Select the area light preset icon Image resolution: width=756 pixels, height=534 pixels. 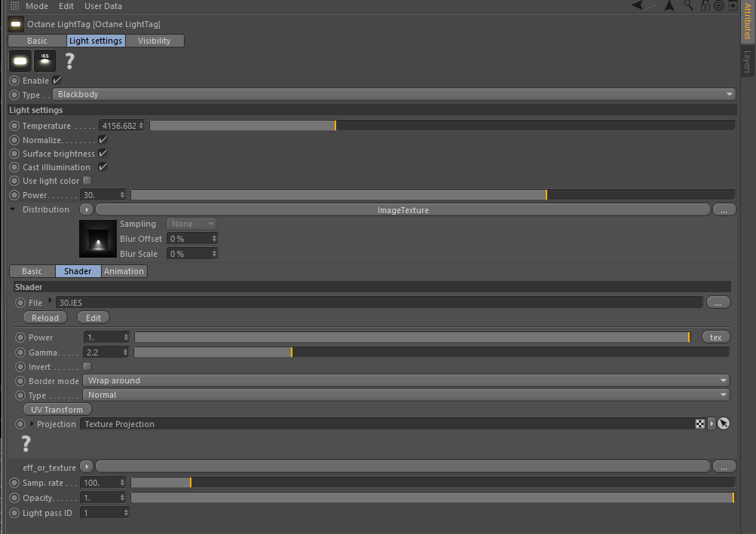point(20,61)
